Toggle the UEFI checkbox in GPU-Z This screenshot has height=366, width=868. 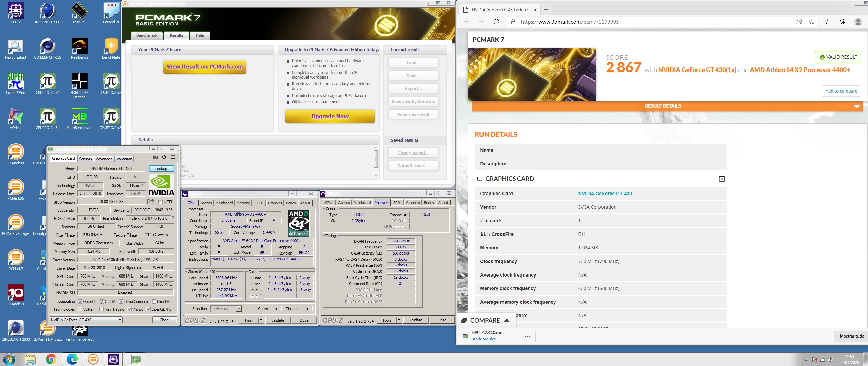pos(161,202)
